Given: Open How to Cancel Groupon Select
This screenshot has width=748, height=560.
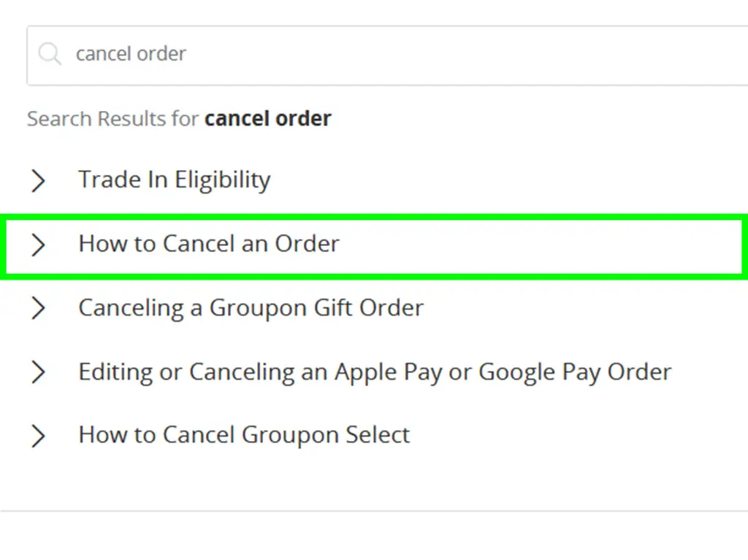Looking at the screenshot, I should (243, 435).
